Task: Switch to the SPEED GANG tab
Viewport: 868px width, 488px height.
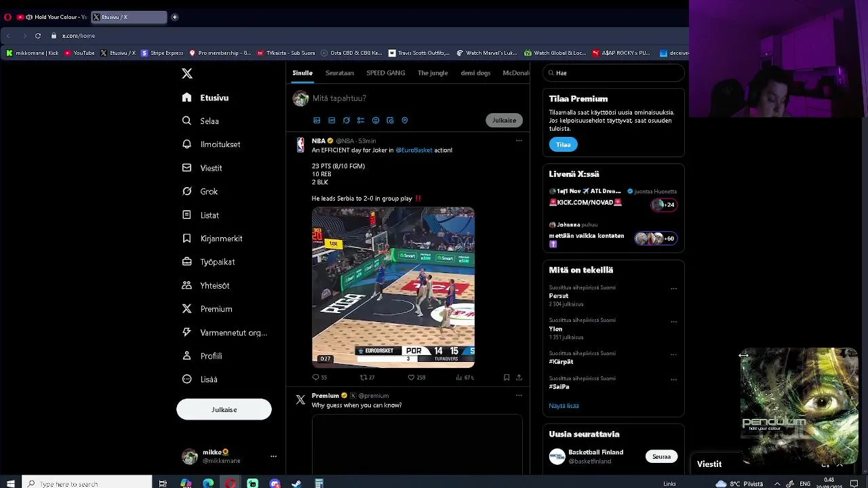Action: [x=386, y=73]
